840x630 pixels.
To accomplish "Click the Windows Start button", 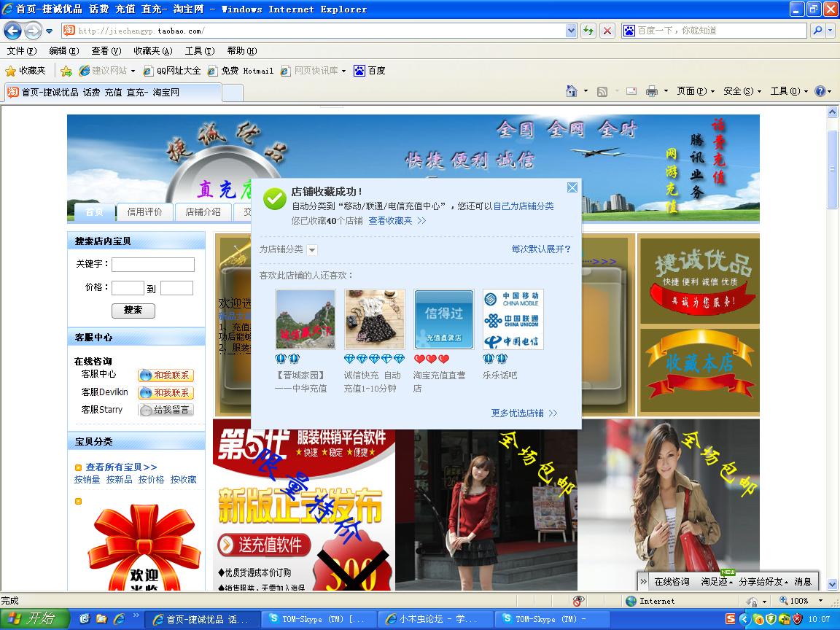I will point(34,619).
